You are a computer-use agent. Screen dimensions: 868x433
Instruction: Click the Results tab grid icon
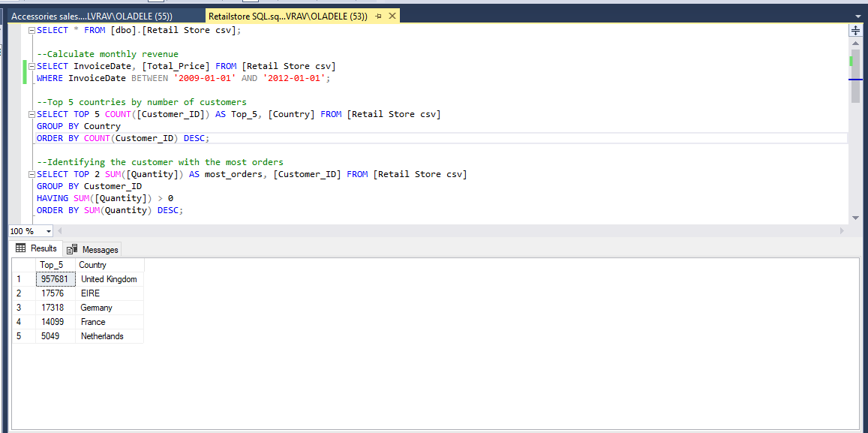(x=21, y=248)
